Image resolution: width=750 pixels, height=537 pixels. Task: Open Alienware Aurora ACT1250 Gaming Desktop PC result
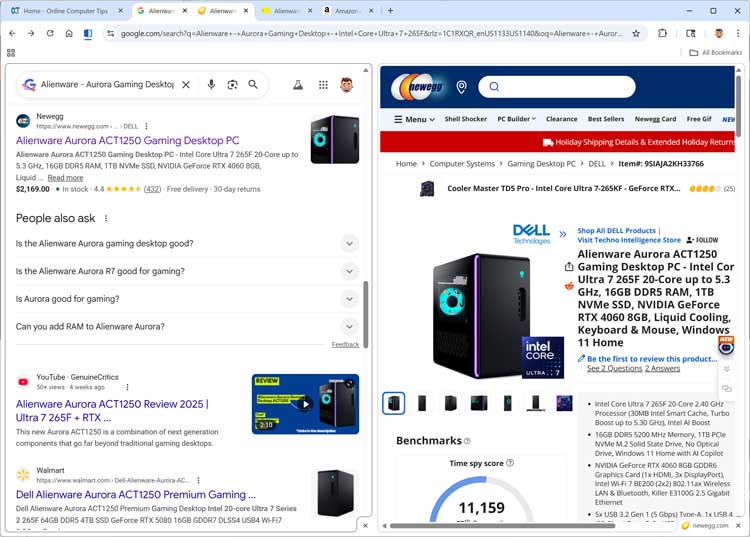click(128, 141)
